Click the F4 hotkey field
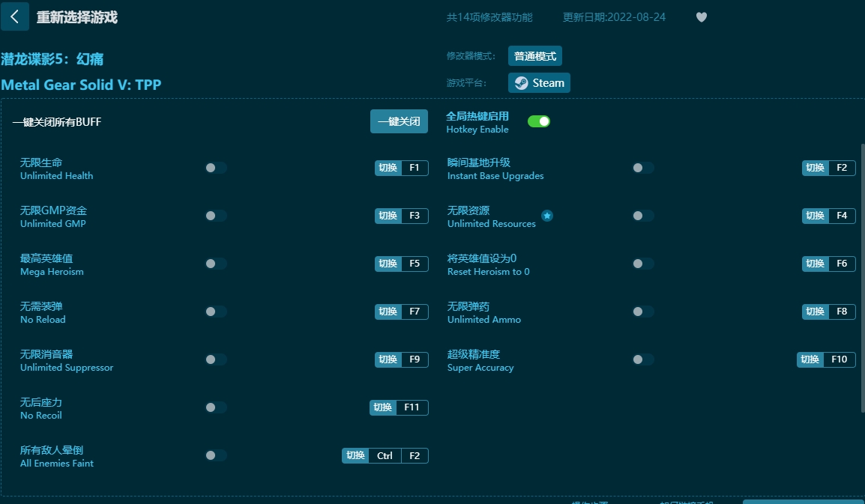Viewport: 865px width, 504px height. (x=841, y=216)
